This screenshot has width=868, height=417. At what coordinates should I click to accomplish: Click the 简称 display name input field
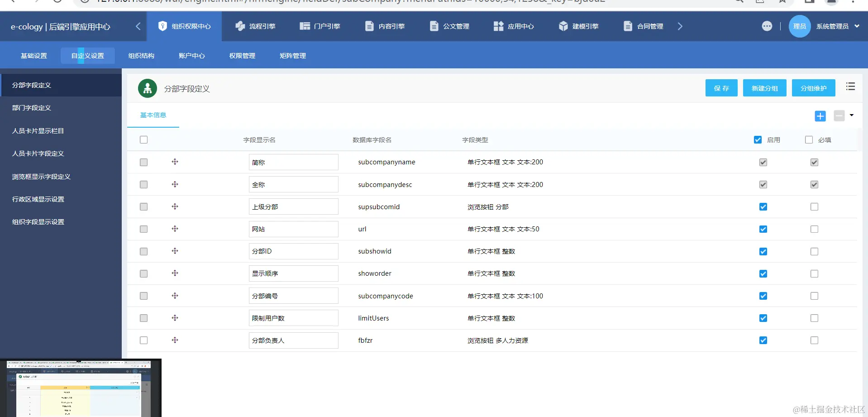tap(293, 162)
